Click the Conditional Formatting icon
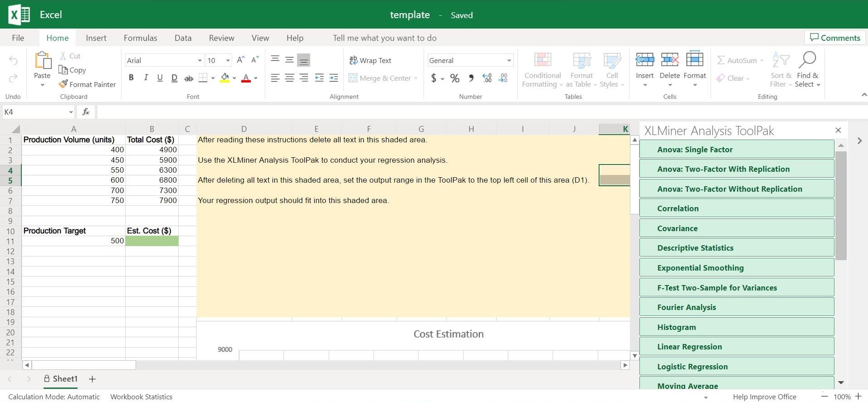868x402 pixels. click(542, 60)
